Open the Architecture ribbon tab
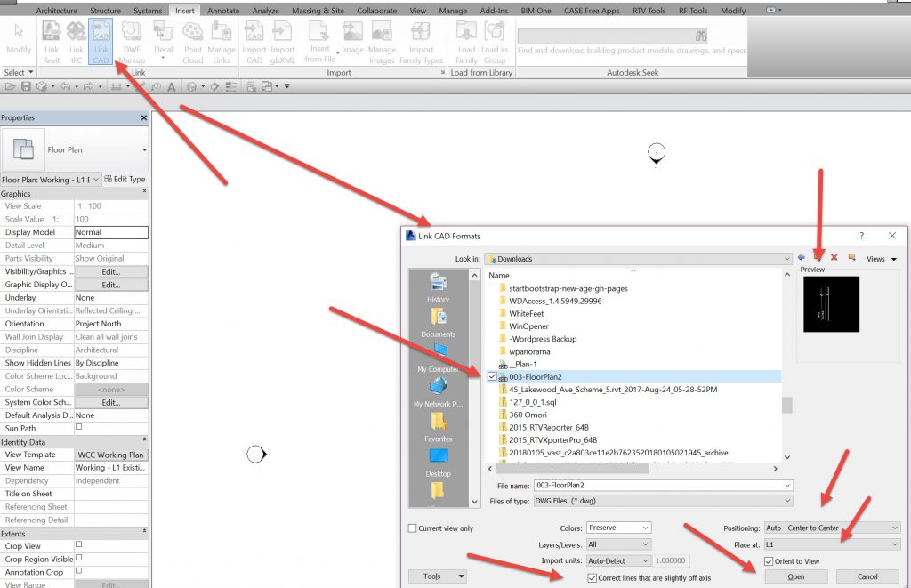The image size is (911, 588). click(56, 11)
